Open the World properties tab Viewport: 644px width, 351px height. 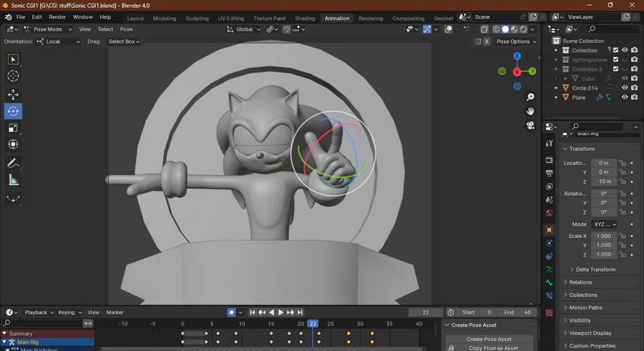tap(549, 212)
